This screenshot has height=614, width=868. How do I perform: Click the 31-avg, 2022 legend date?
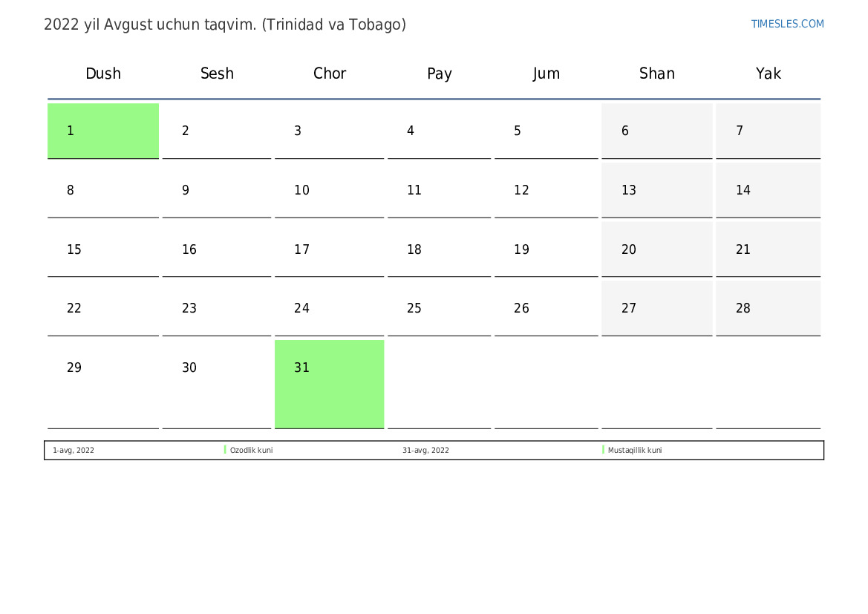(x=425, y=450)
